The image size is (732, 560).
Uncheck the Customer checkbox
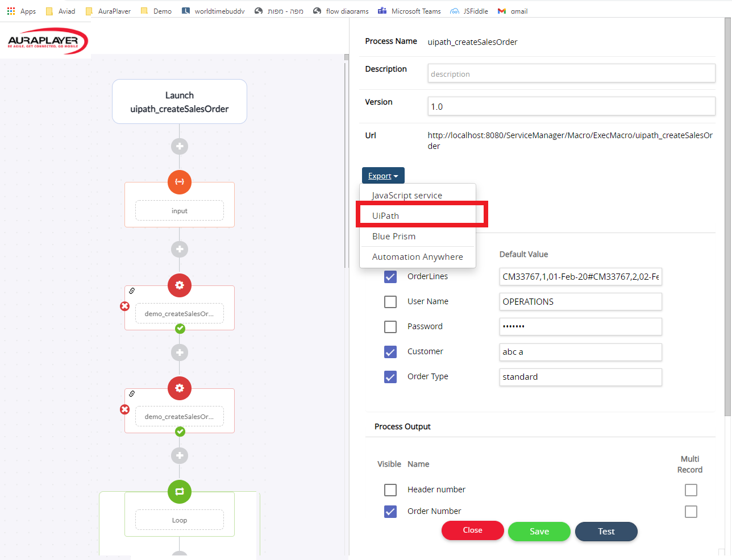390,351
